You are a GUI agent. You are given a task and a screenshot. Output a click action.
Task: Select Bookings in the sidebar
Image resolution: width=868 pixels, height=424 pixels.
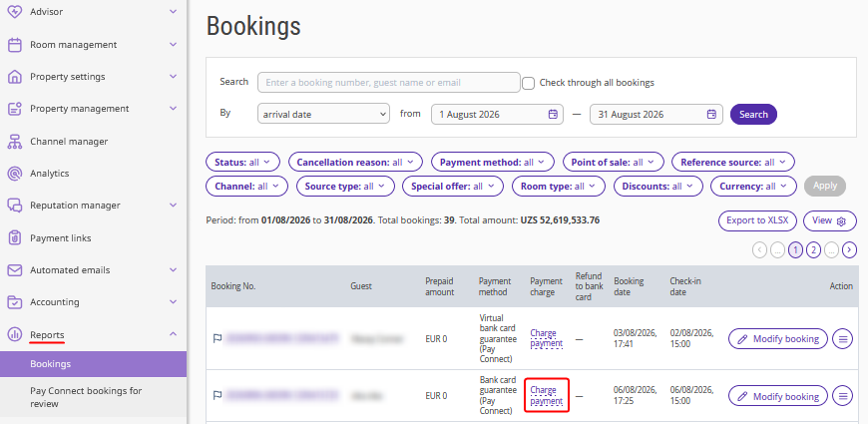tap(94, 364)
